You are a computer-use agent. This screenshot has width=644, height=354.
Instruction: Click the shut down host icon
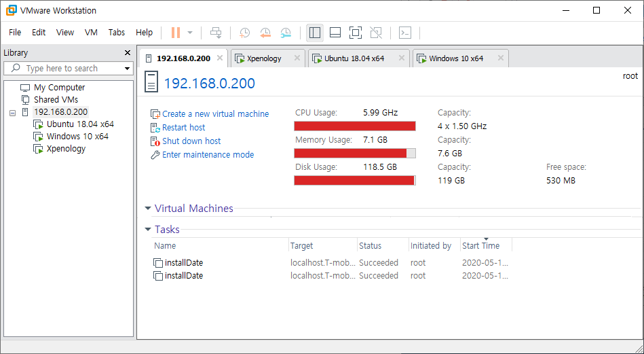tap(155, 141)
